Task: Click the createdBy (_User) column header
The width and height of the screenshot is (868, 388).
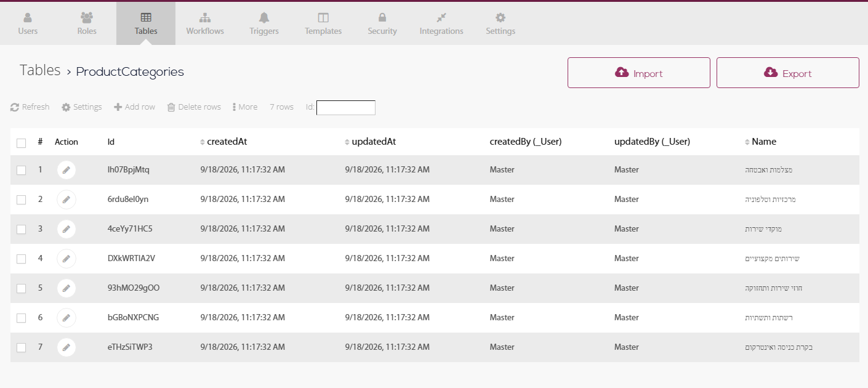Action: (x=526, y=142)
